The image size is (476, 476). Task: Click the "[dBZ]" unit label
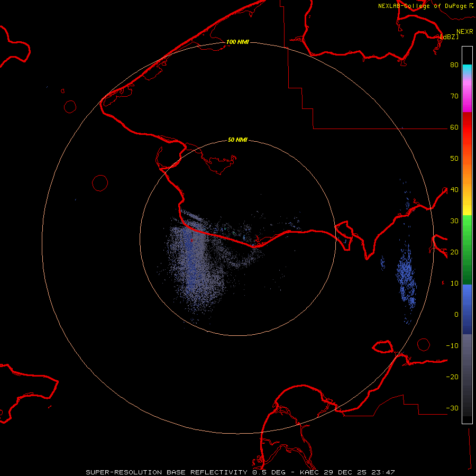pos(449,36)
